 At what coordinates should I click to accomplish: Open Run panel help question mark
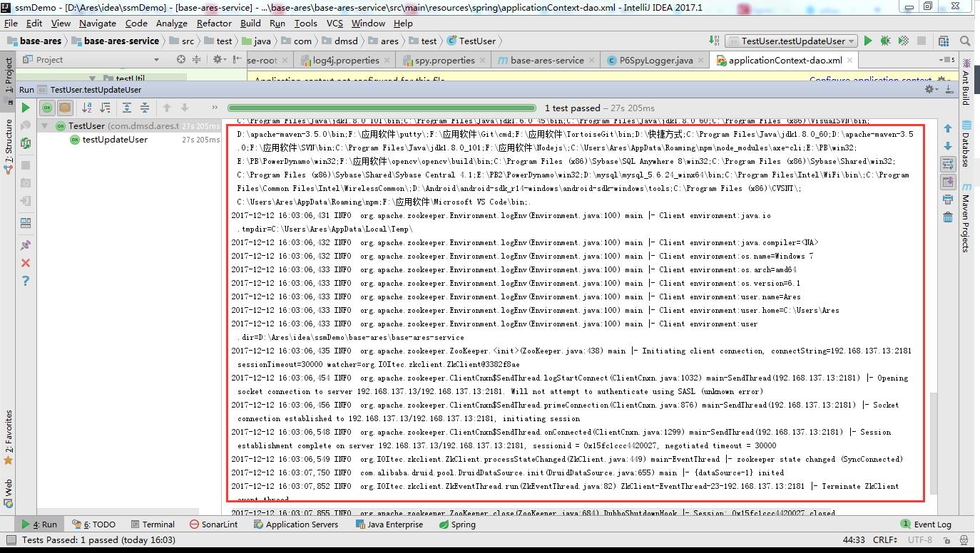tap(26, 281)
